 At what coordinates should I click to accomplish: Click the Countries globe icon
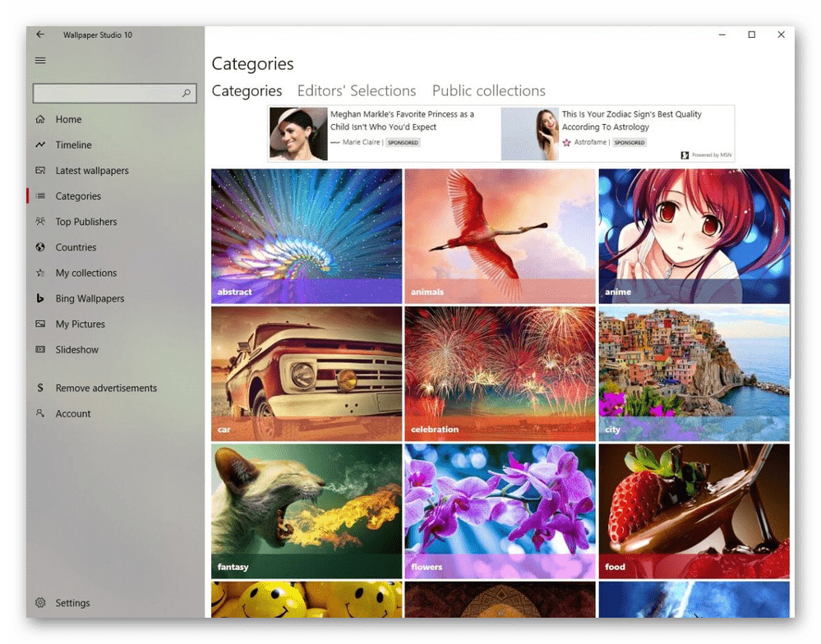coord(40,247)
